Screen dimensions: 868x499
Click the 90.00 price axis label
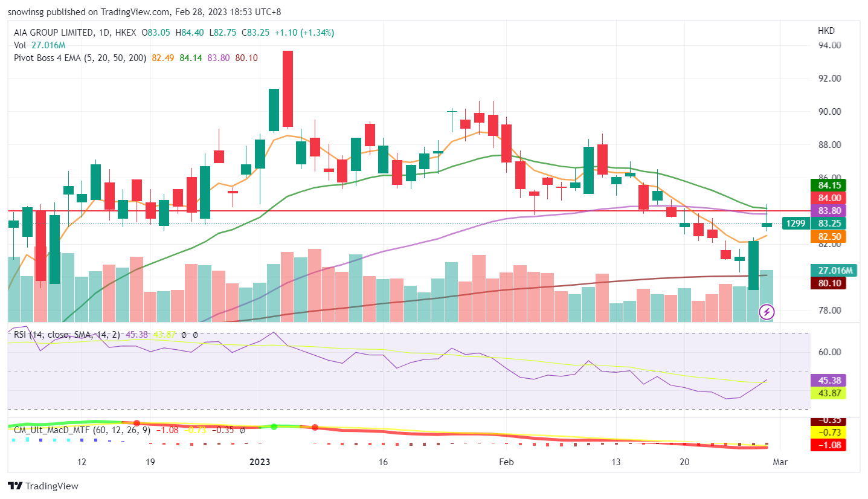(x=829, y=112)
